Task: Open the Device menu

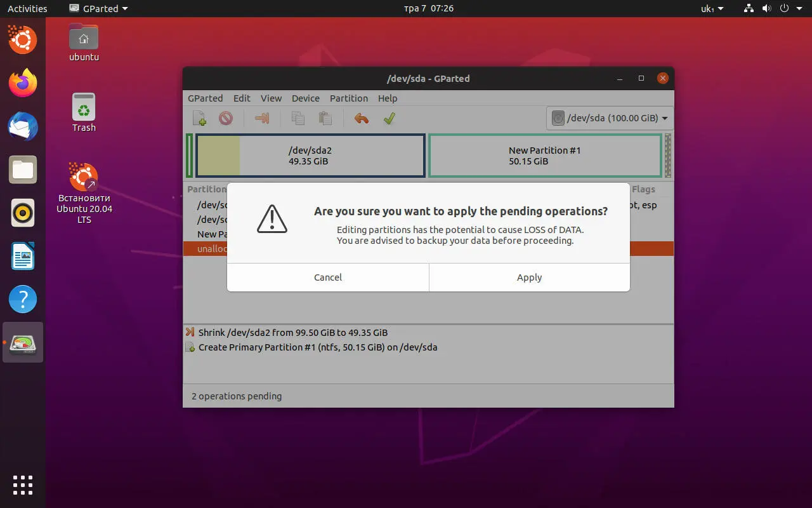Action: 306,98
